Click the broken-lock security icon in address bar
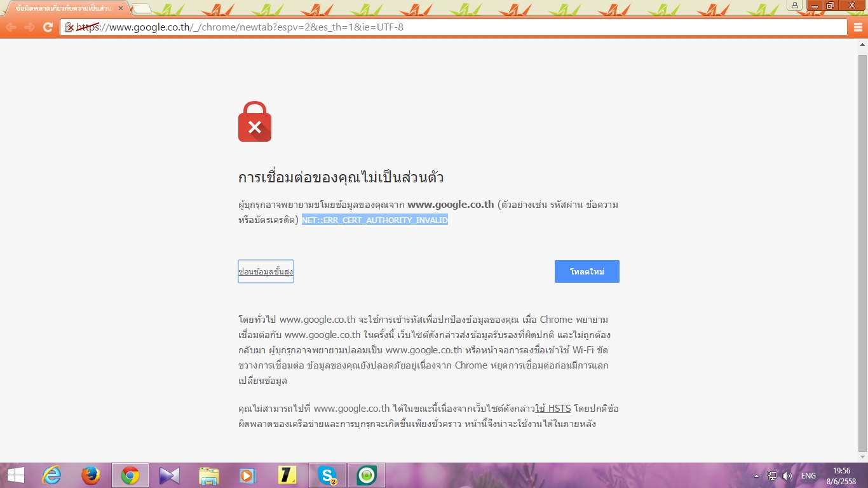The height and width of the screenshot is (488, 868). pos(69,27)
